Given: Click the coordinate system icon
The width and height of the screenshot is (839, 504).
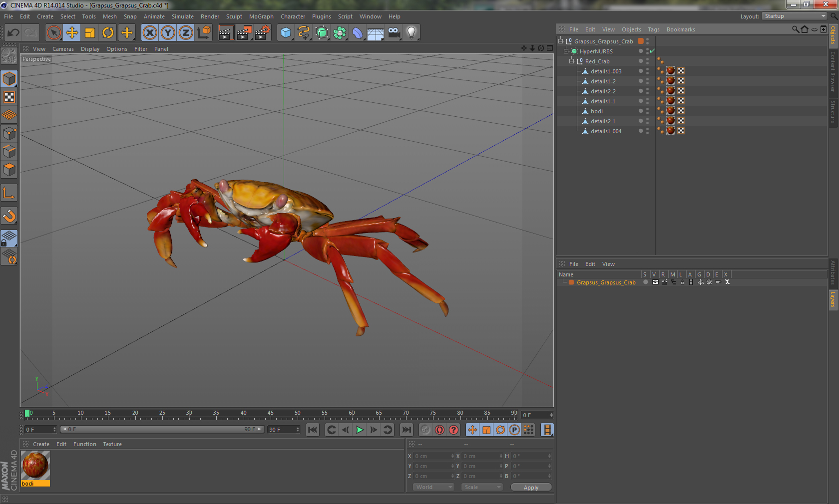Looking at the screenshot, I should [x=204, y=33].
